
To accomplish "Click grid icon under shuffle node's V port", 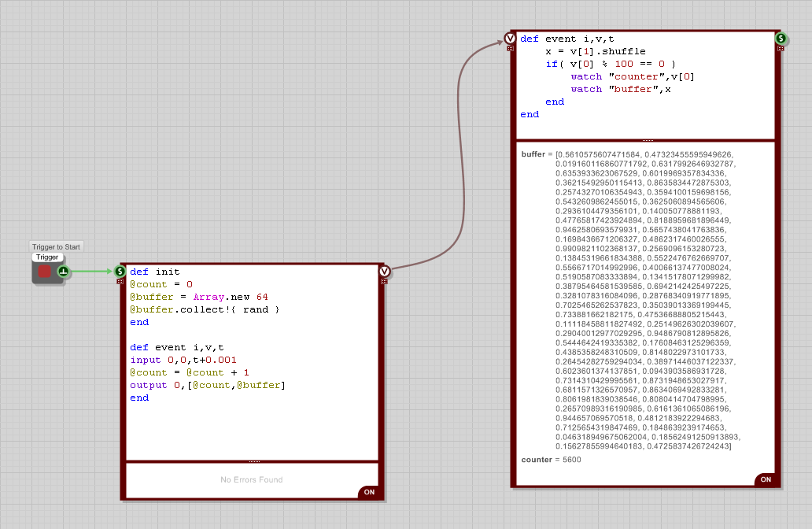I will tap(510, 49).
